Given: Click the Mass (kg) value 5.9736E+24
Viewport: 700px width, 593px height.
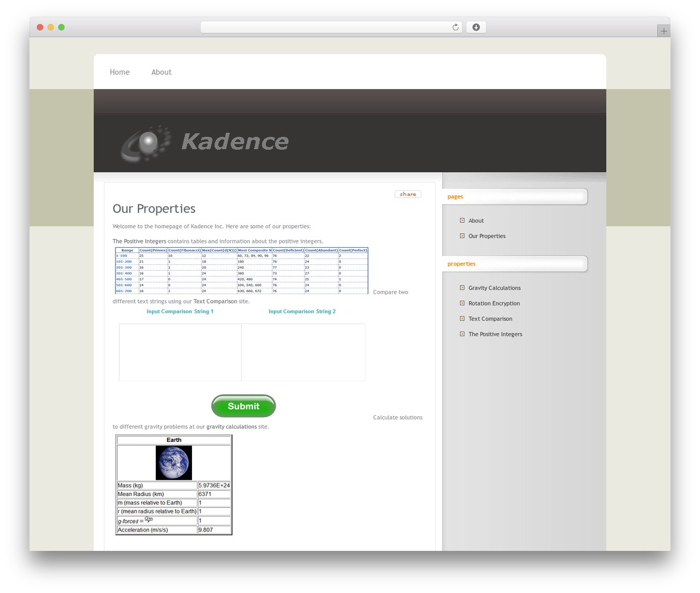Looking at the screenshot, I should (214, 485).
